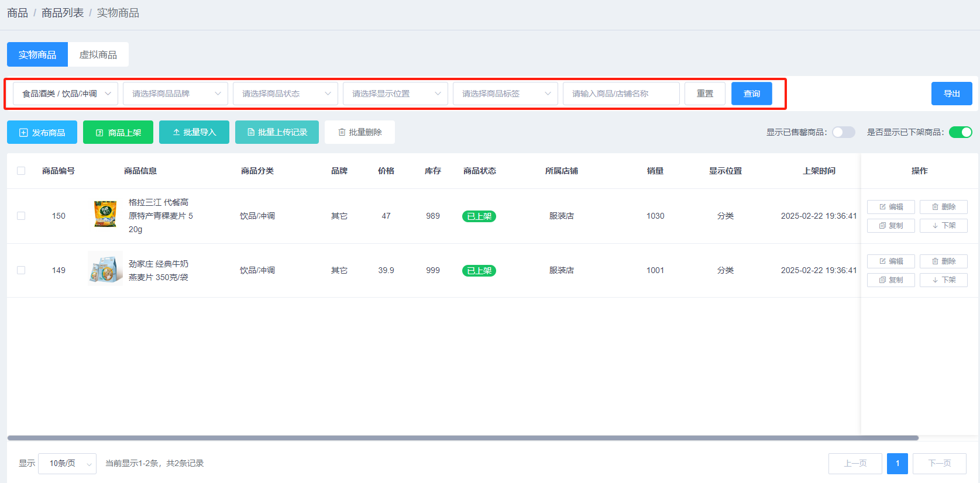The width and height of the screenshot is (980, 483).
Task: Open 批量导入 with the upload arrow icon
Action: pyautogui.click(x=194, y=133)
